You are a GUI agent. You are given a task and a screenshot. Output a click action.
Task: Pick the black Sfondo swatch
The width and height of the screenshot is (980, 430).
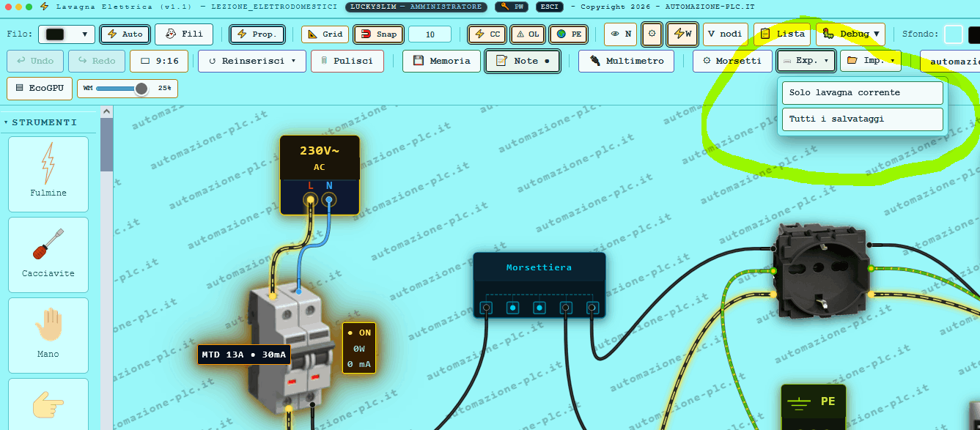[x=974, y=34]
